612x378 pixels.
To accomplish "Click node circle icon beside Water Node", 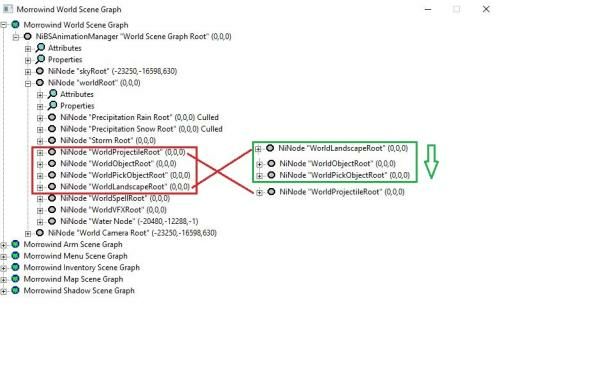I will (x=52, y=221).
